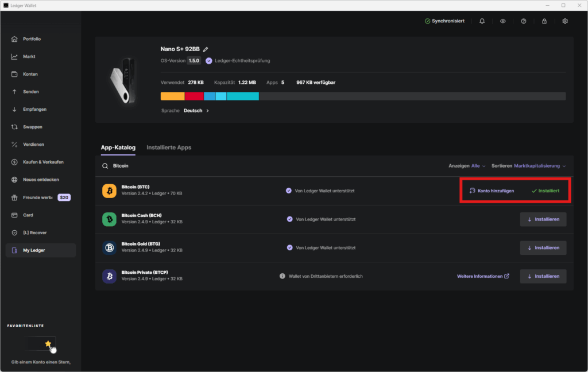588x372 pixels.
Task: Open help via the question mark icon
Action: [523, 21]
